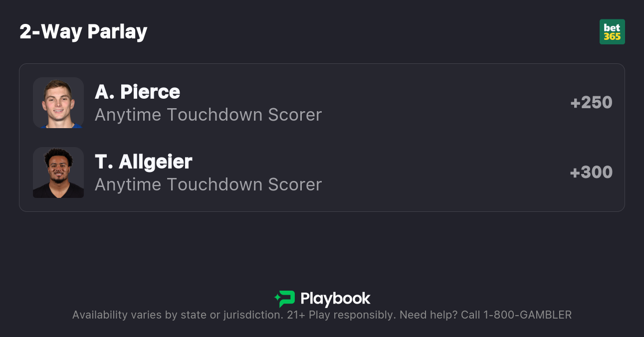Image resolution: width=644 pixels, height=337 pixels.
Task: Click the +300 odds for T. Allgeier
Action: 591,172
